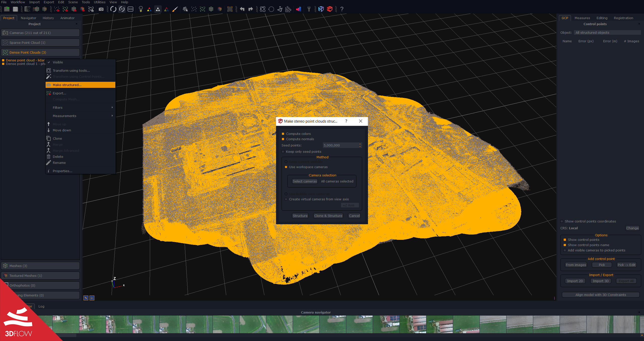Viewport: 644px width, 341px height.
Task: Click the question mark help icon
Action: point(342,9)
